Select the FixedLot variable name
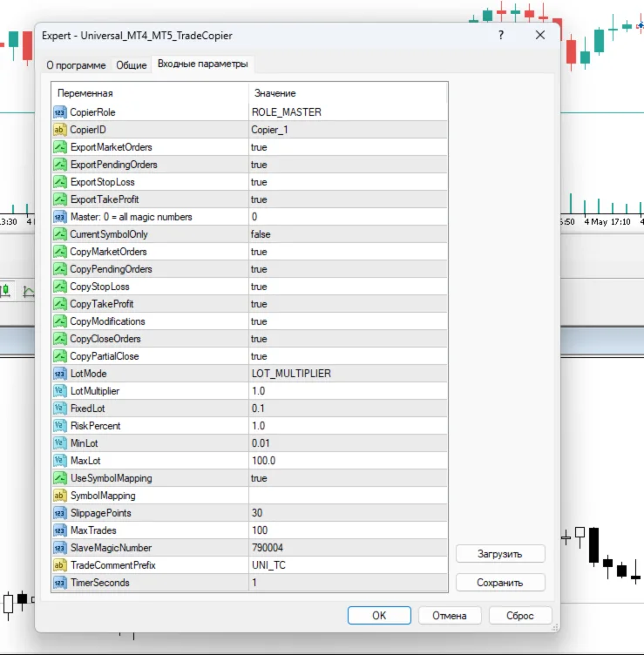 88,409
